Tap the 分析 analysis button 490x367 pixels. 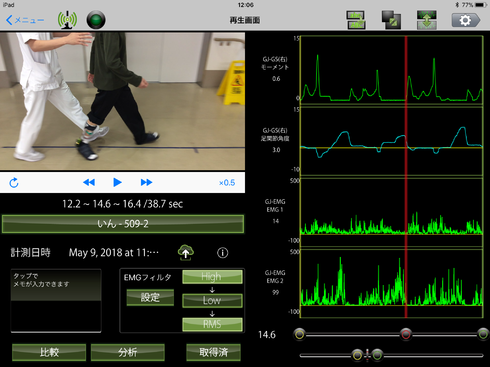click(128, 352)
